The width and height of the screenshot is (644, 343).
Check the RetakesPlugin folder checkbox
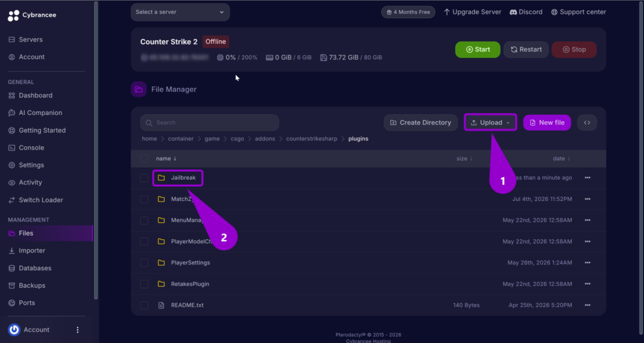point(144,284)
